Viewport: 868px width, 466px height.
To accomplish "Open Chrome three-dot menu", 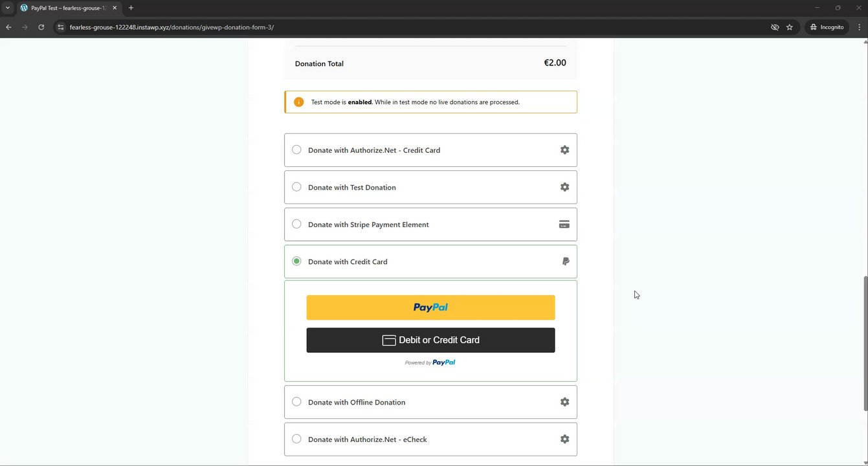I will point(860,27).
